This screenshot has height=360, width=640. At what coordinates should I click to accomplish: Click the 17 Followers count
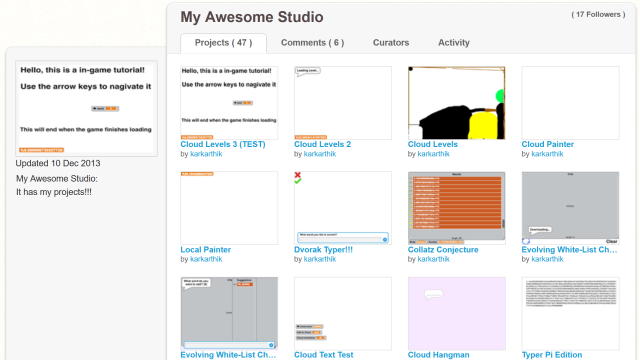click(598, 14)
